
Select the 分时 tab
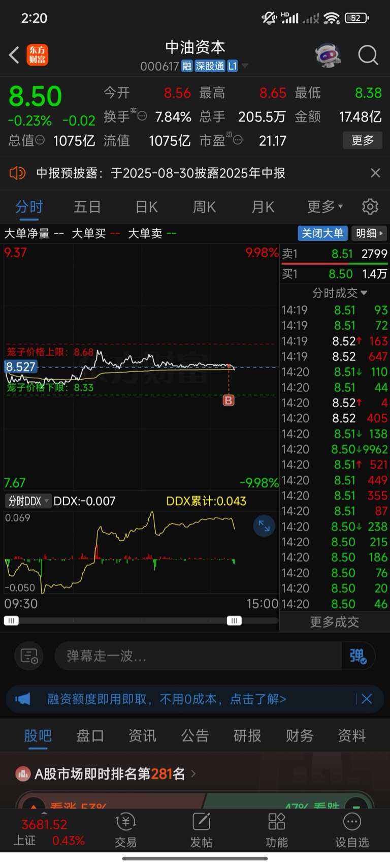click(x=29, y=207)
